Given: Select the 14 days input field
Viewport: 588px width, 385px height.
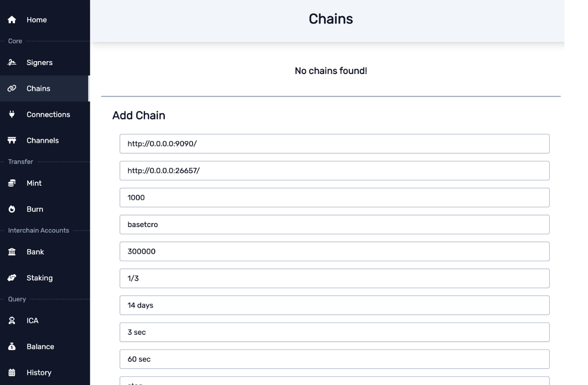Looking at the screenshot, I should [x=334, y=305].
